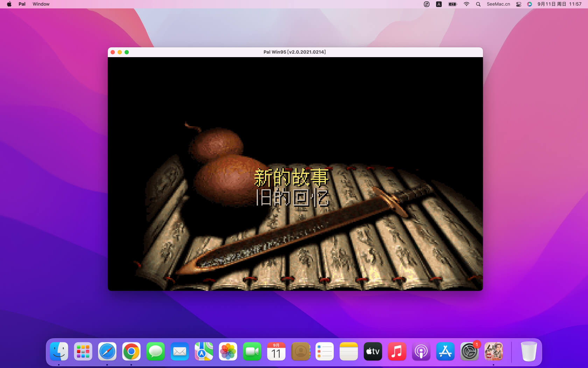Open date and time 9月11日 周日 11:57
The height and width of the screenshot is (368, 588).
(x=559, y=4)
